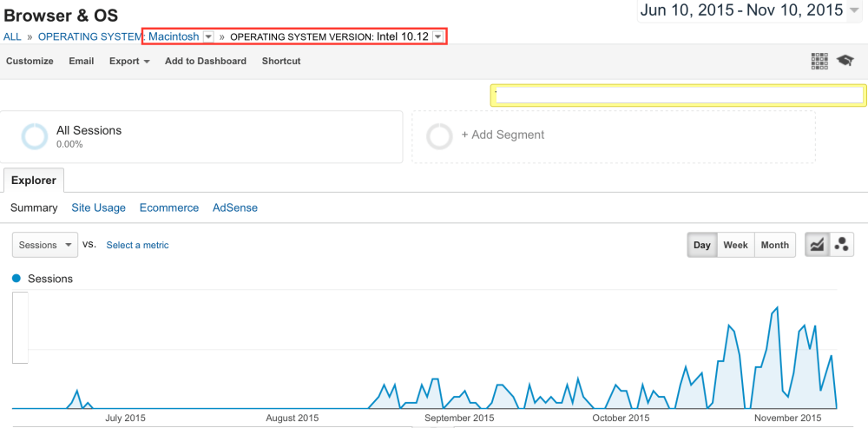Click the Add to Dashboard button

206,62
